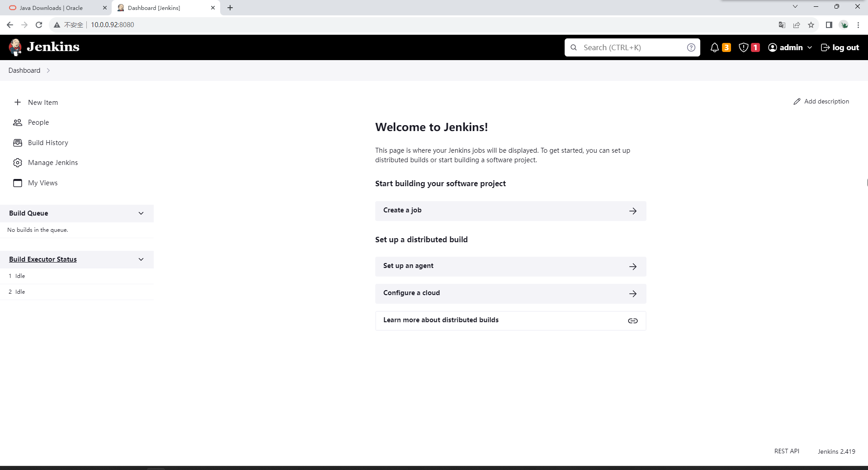The image size is (868, 470).
Task: Collapse the Build Queue panel
Action: 141,213
